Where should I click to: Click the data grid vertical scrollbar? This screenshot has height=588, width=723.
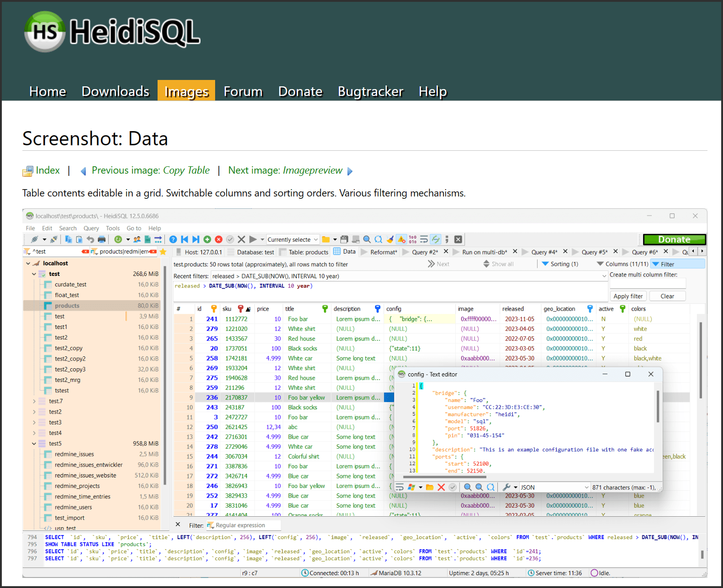pyautogui.click(x=701, y=360)
